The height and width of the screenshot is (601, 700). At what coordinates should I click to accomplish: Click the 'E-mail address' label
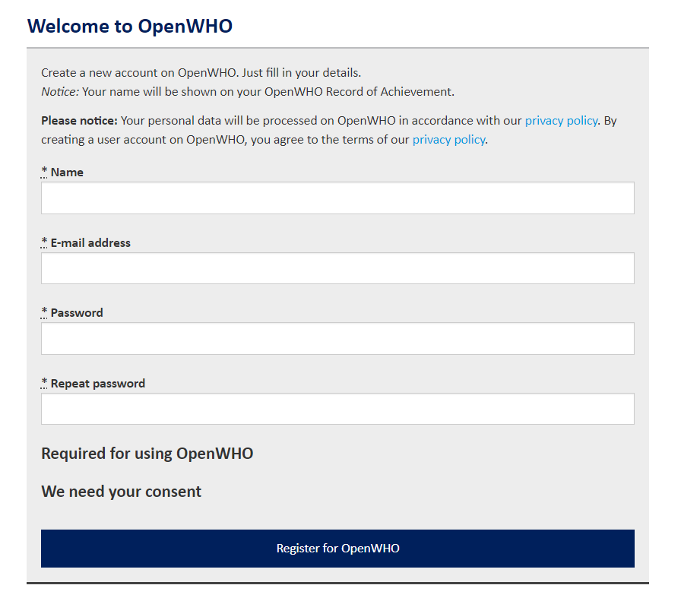click(x=90, y=242)
